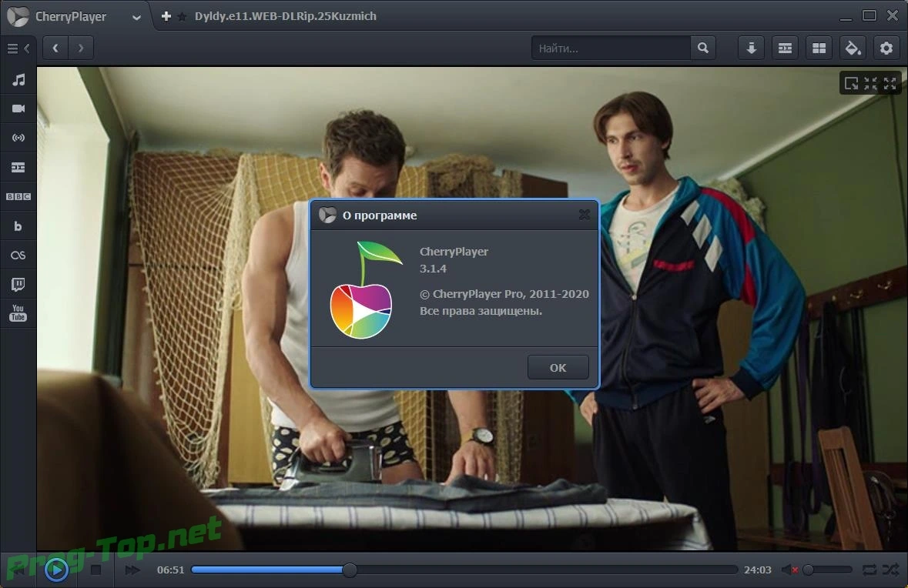Go forward with the right arrow button

click(x=81, y=48)
